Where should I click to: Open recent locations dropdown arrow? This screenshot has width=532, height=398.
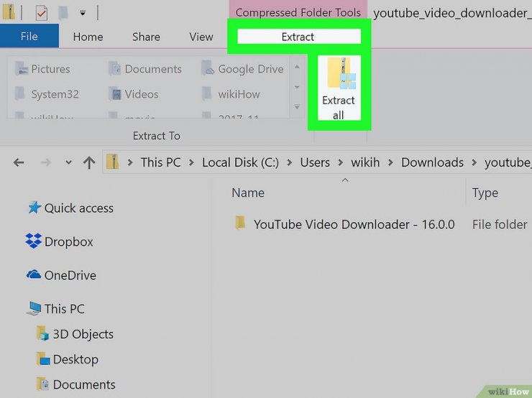(x=68, y=162)
